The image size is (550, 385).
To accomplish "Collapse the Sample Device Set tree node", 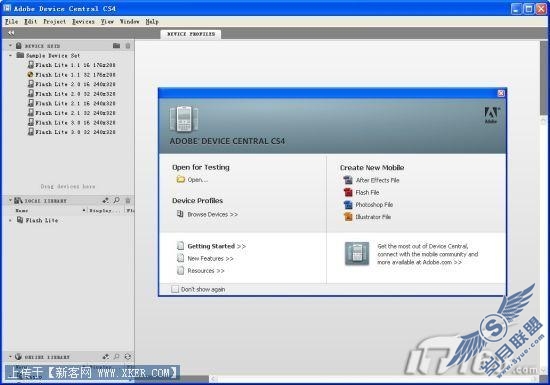I will pos(10,55).
